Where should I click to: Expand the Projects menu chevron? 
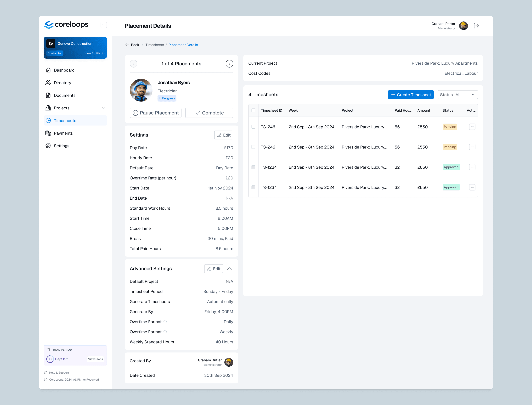tap(103, 108)
